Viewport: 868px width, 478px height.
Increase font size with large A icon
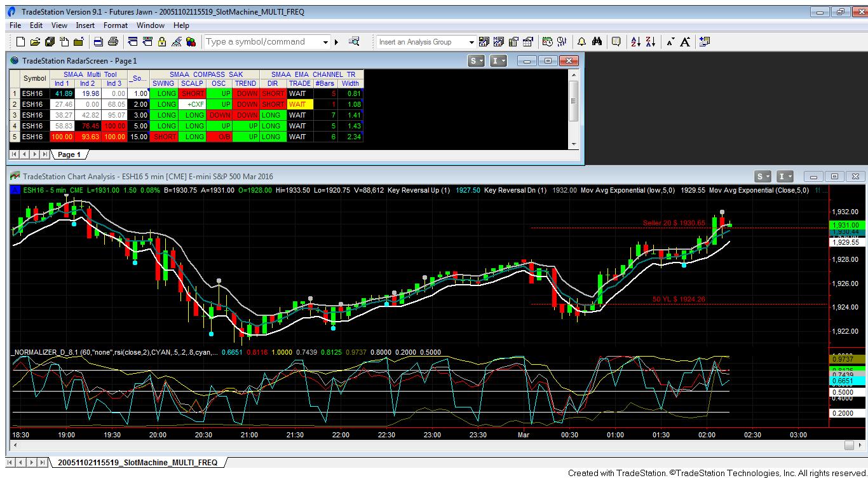coord(685,42)
